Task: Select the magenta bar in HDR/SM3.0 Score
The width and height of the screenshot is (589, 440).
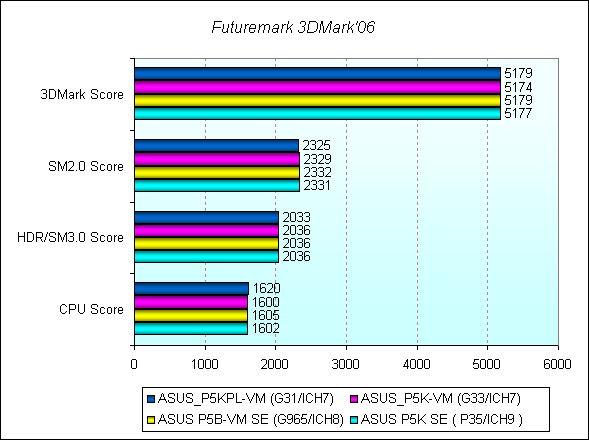Action: [x=207, y=231]
